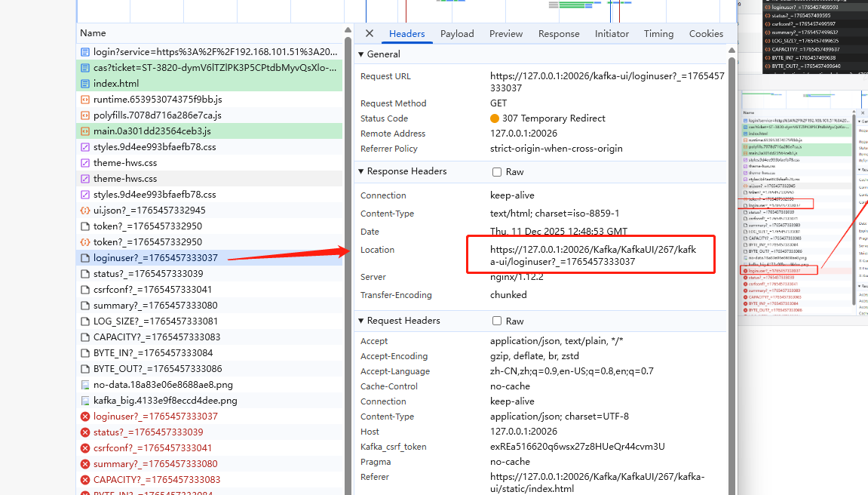Viewport: 868px width, 495px height.
Task: Click the red error icon of failed loginuser request
Action: pos(84,417)
